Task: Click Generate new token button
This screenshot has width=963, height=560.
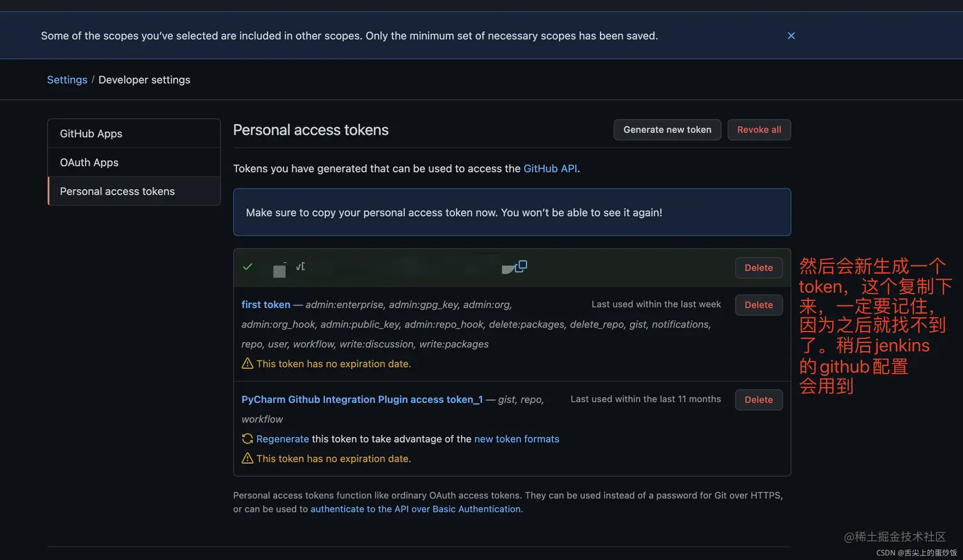Action: [667, 130]
